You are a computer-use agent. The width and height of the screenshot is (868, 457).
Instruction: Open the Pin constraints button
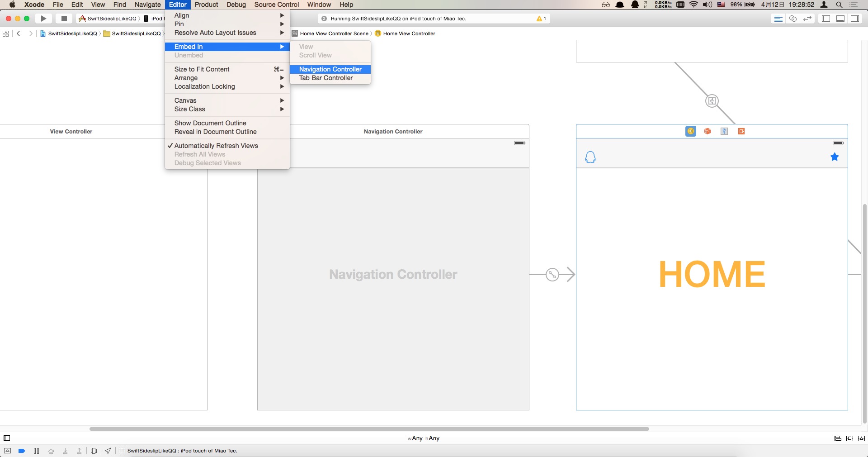849,438
